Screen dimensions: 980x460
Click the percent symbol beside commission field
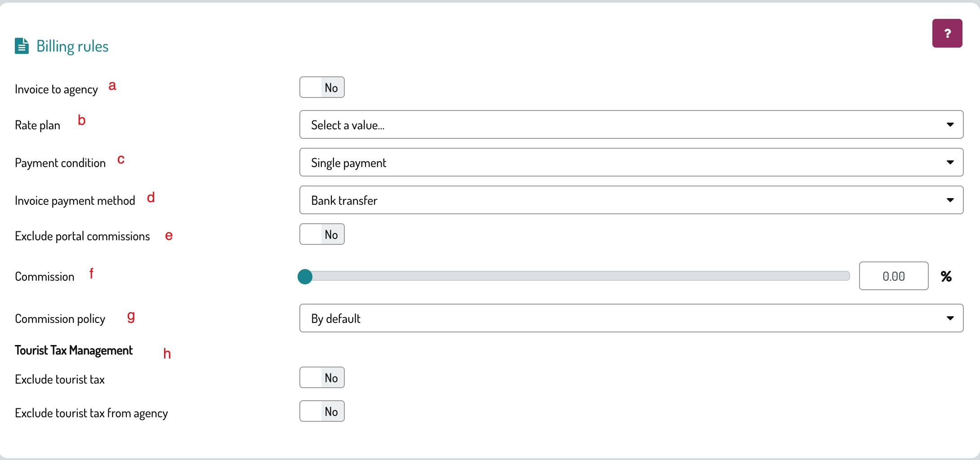(x=946, y=276)
